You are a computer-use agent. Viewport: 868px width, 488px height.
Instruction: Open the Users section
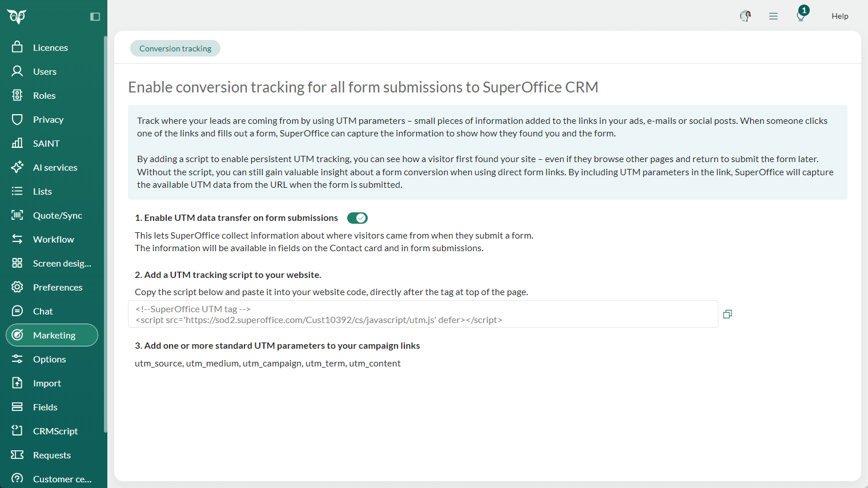45,71
